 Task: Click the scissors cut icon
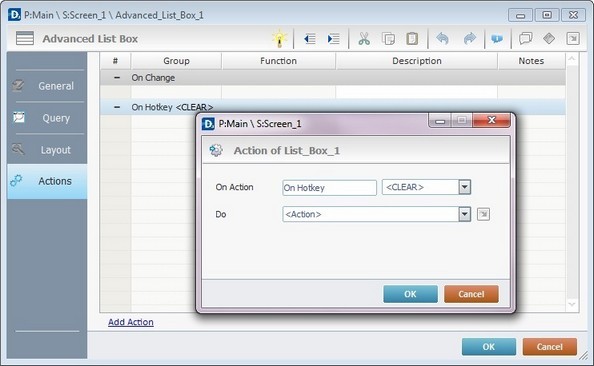tap(364, 39)
